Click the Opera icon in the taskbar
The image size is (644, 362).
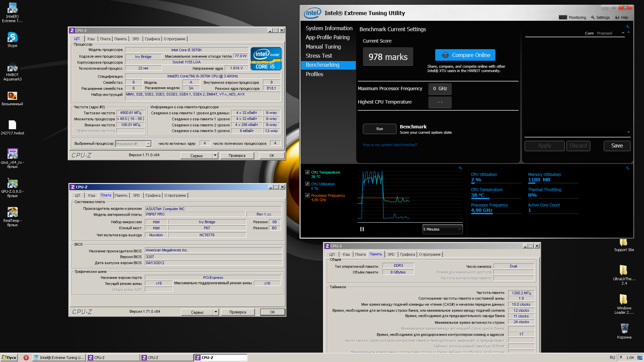point(26,358)
